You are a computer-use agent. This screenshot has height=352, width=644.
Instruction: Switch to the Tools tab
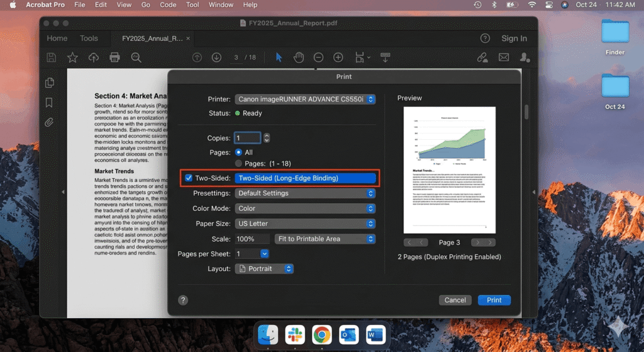89,38
